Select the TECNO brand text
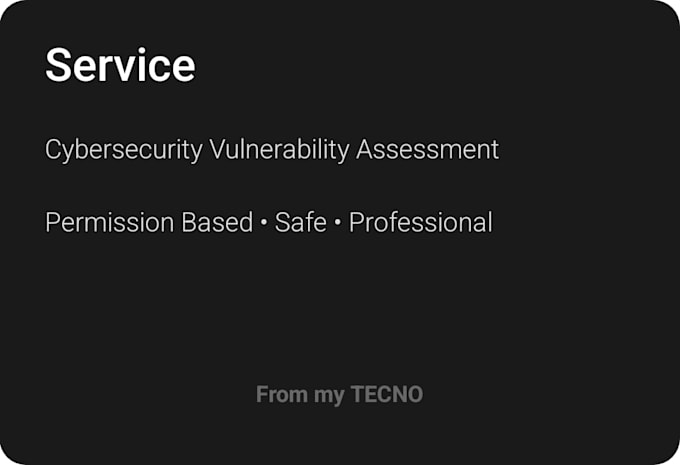The width and height of the screenshot is (680, 465). point(387,394)
